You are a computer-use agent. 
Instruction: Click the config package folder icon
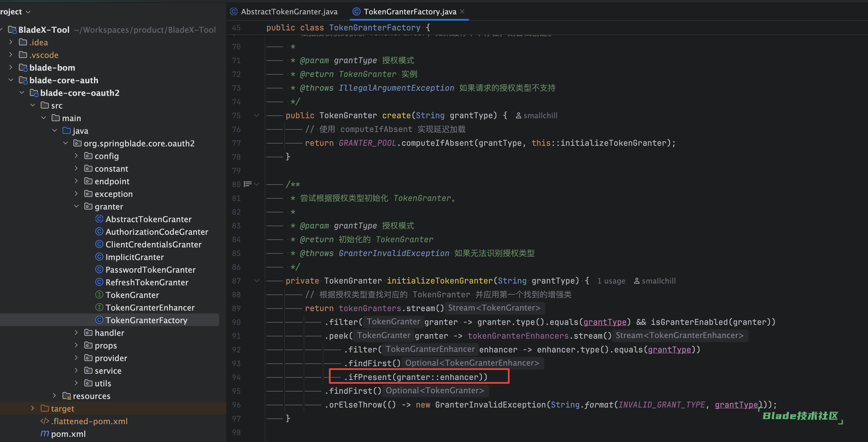point(88,156)
